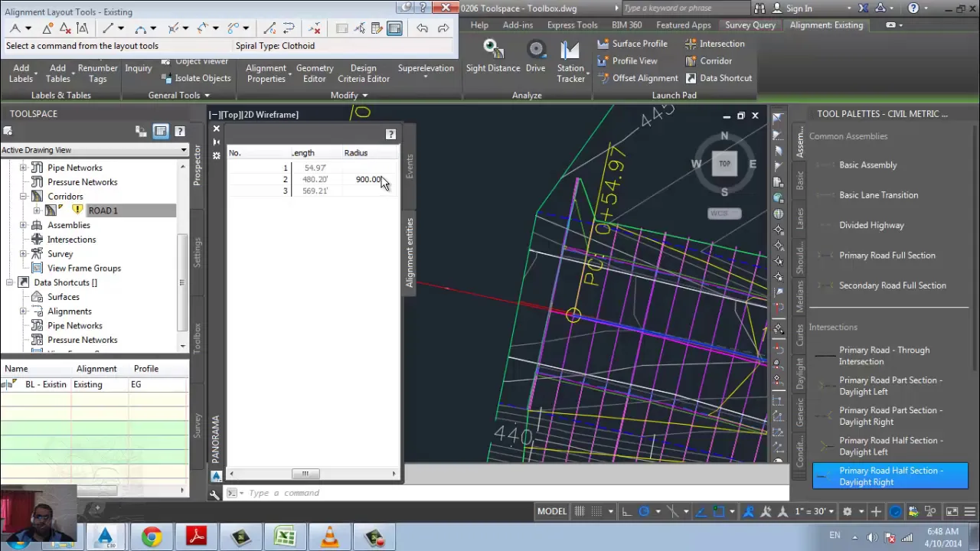Select View Frame Groups tree item

(83, 269)
